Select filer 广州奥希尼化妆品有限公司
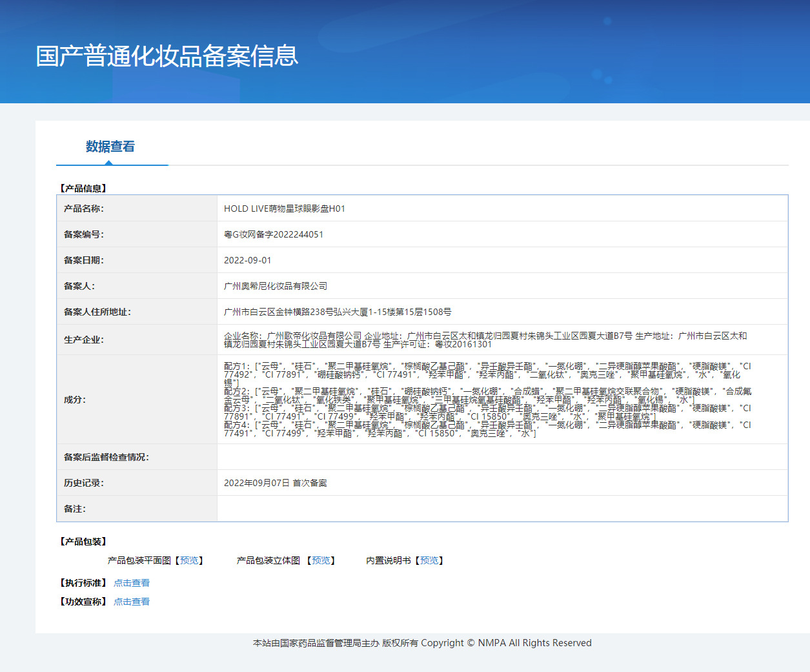 276,286
